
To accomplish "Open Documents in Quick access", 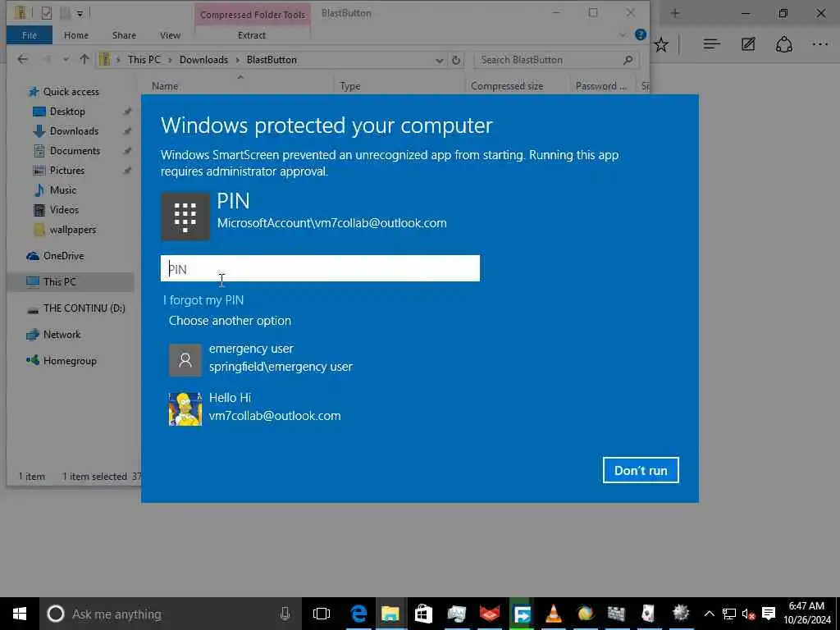I will pos(75,151).
